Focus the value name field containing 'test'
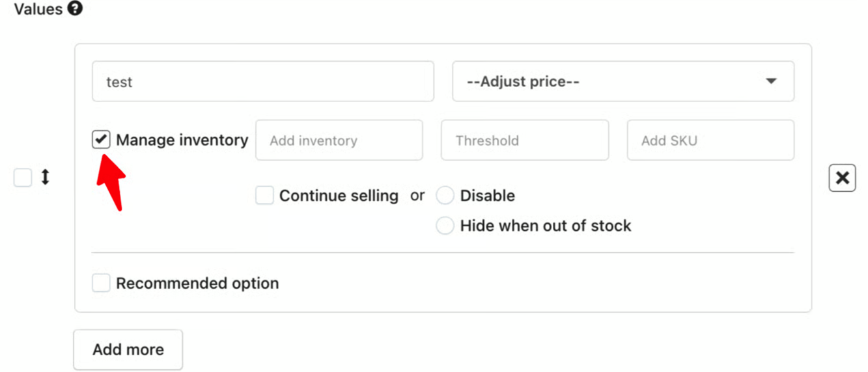This screenshot has height=372, width=868. [x=262, y=81]
